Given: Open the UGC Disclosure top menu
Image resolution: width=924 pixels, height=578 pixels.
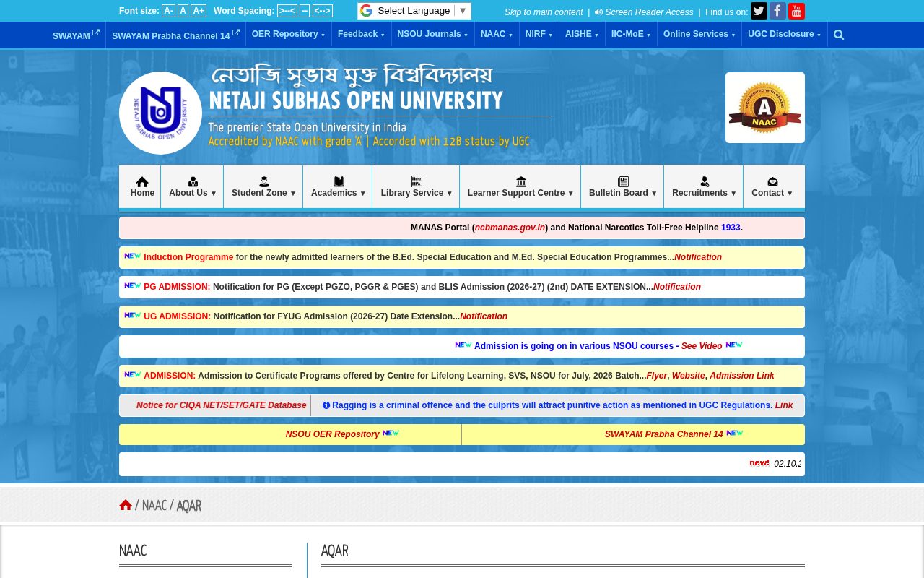Looking at the screenshot, I should pyautogui.click(x=784, y=35).
